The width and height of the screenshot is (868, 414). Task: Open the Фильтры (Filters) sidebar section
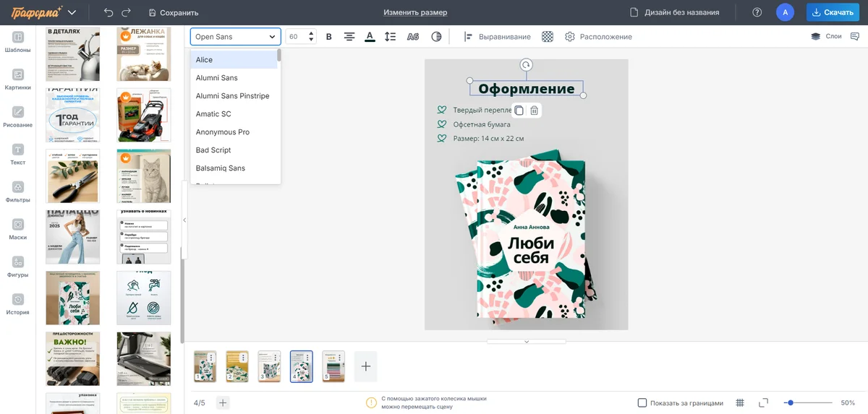coord(18,191)
